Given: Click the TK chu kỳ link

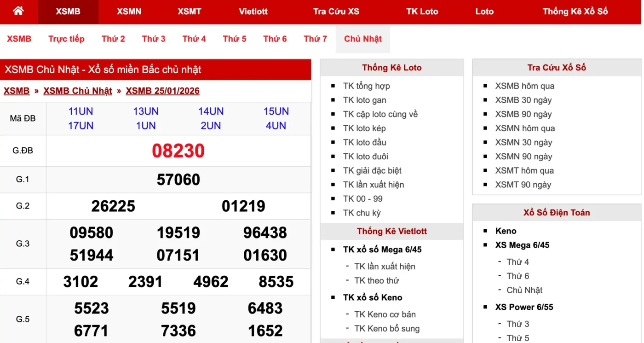Looking at the screenshot, I should coord(362,213).
